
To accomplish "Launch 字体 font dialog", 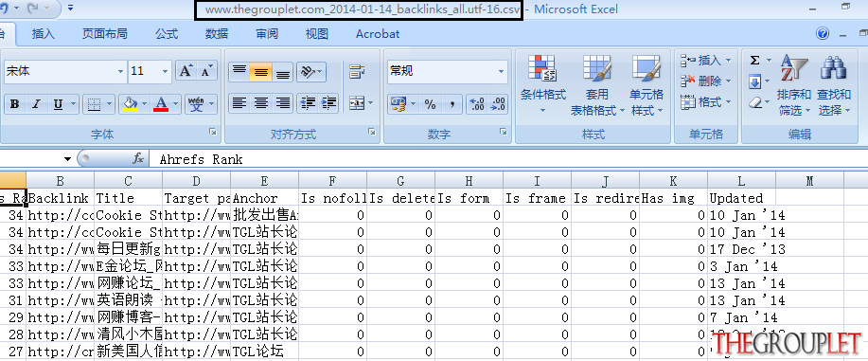I will [213, 132].
